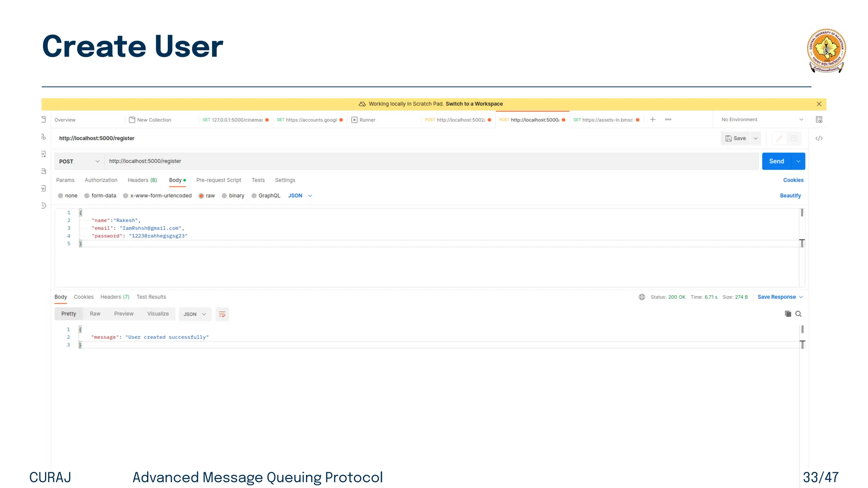Image resolution: width=868 pixels, height=488 pixels.
Task: Close the Scratch Pad yellow banner
Action: coord(819,104)
